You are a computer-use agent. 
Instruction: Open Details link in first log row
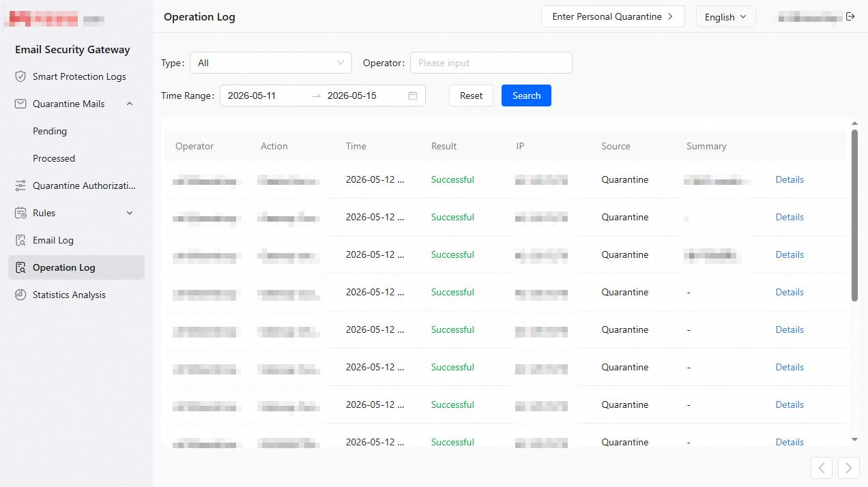(x=790, y=179)
